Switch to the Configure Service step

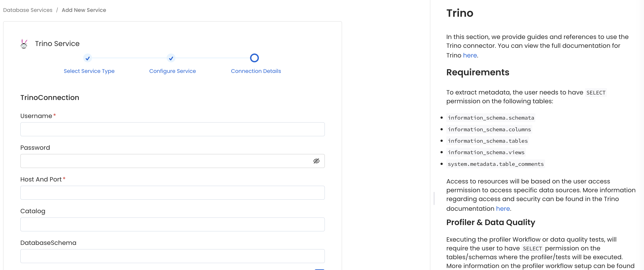coord(173,71)
